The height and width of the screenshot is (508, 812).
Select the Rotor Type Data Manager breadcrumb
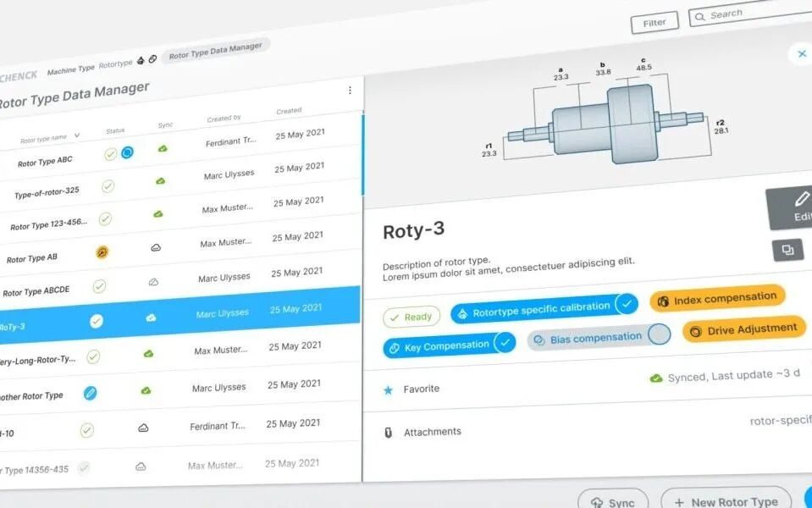(x=215, y=50)
